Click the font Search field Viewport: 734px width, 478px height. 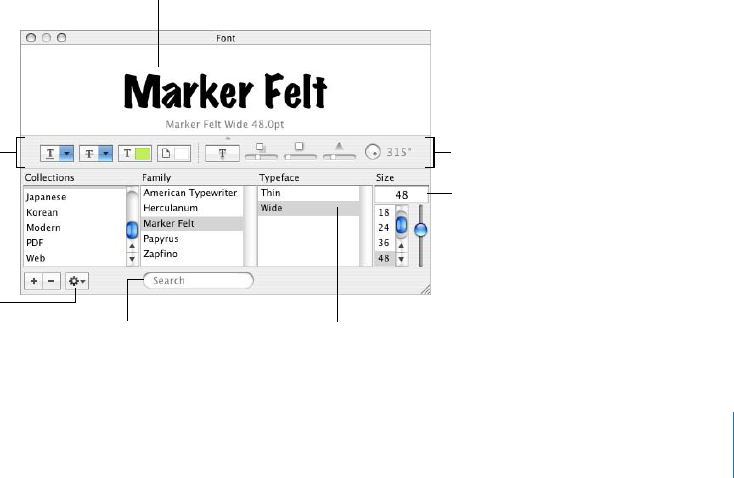click(x=198, y=280)
